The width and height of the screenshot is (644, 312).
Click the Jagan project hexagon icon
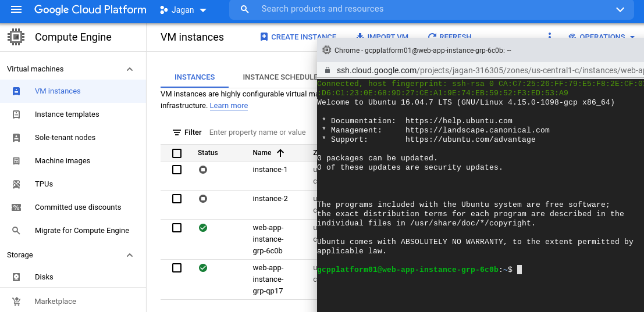click(x=163, y=10)
